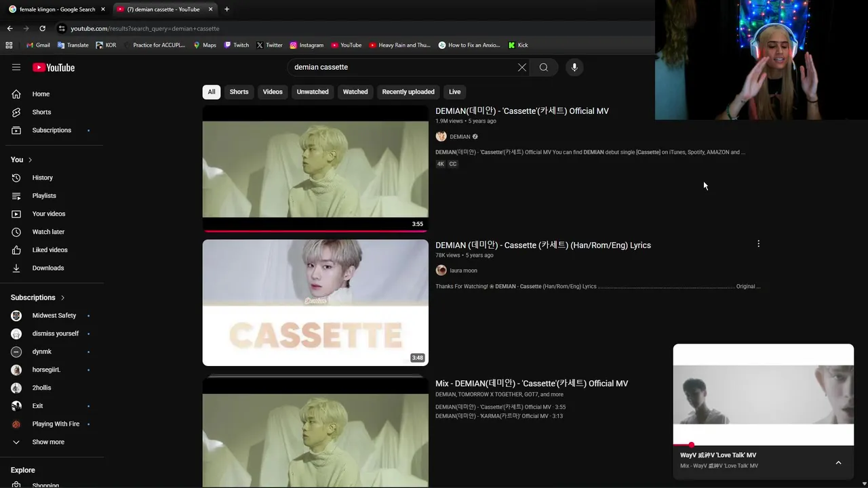Open more options for Cassette Lyrics video
The width and height of the screenshot is (868, 488).
pos(758,244)
